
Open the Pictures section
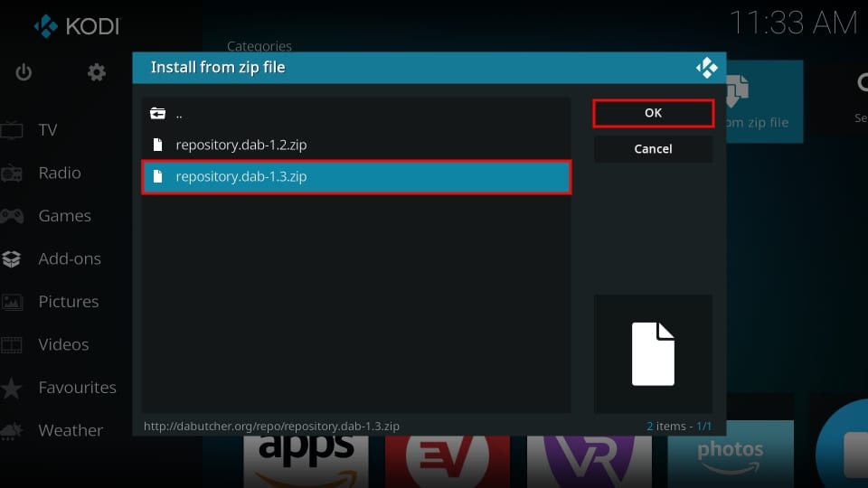point(69,302)
